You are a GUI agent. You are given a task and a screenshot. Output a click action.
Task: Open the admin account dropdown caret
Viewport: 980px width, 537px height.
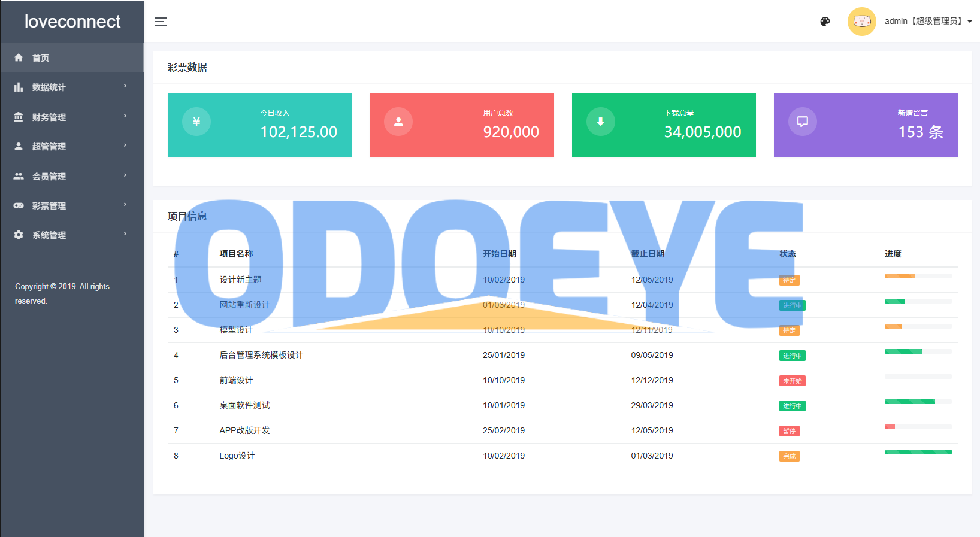point(970,22)
